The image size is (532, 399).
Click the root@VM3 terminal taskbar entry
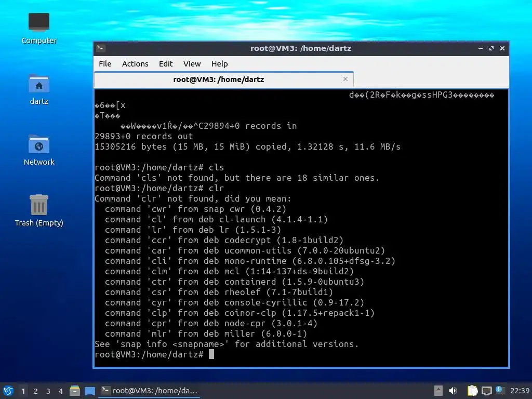[x=149, y=391]
